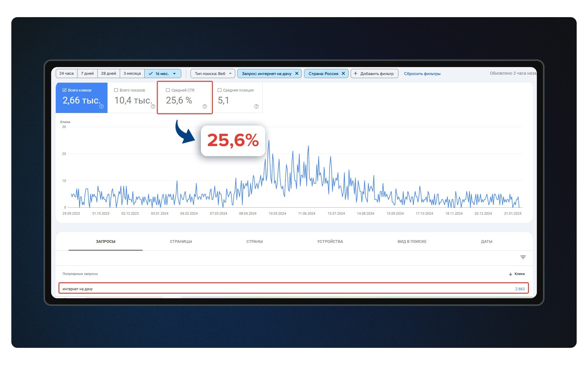The width and height of the screenshot is (588, 365).
Task: Open the table filter rows icon
Action: coord(523,258)
